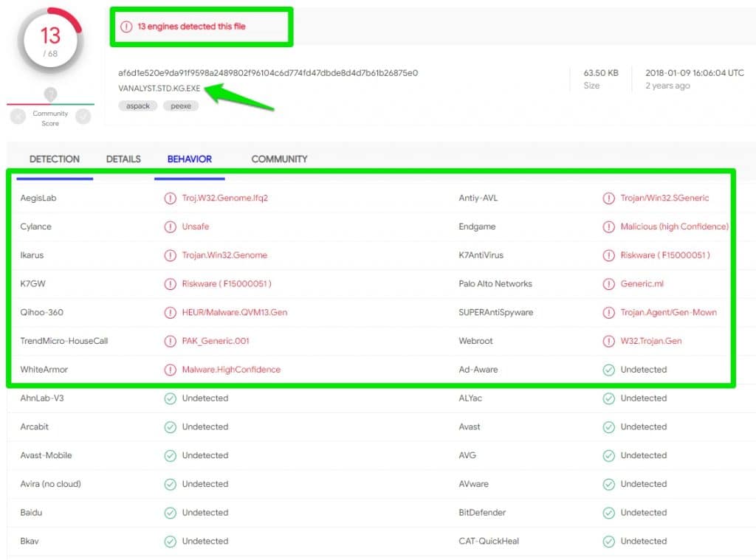Click the checkmark icon beside CAT-QuickHeal
This screenshot has height=560, width=756.
point(609,541)
